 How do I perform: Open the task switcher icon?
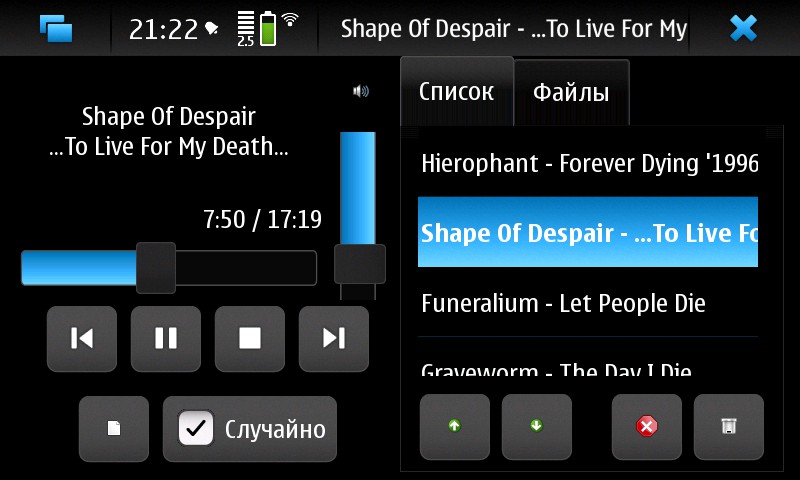[56, 28]
